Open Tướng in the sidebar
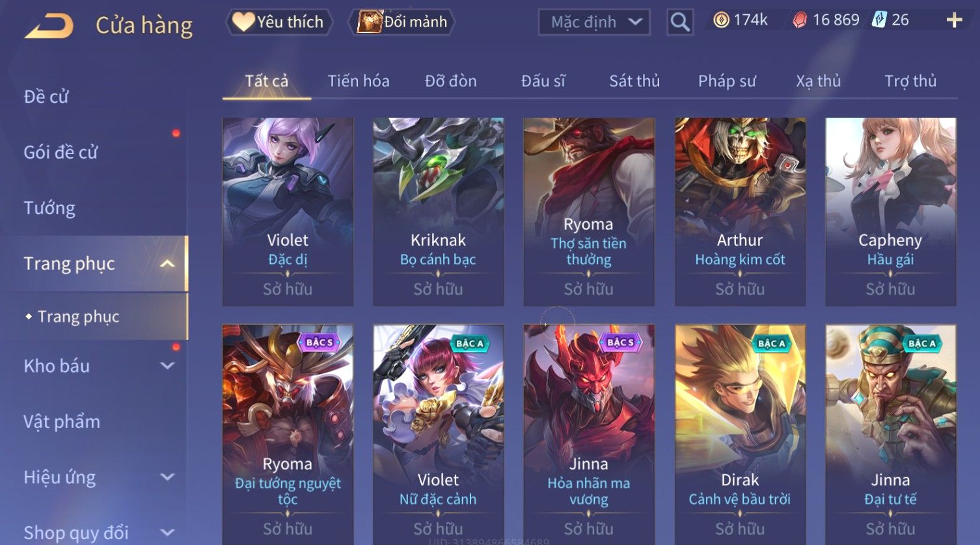 coord(49,208)
